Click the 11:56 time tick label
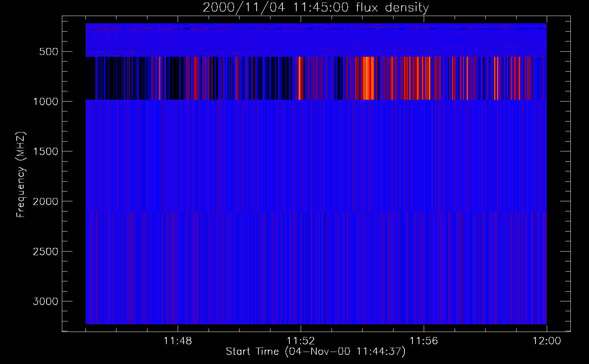589x364 pixels. (424, 341)
